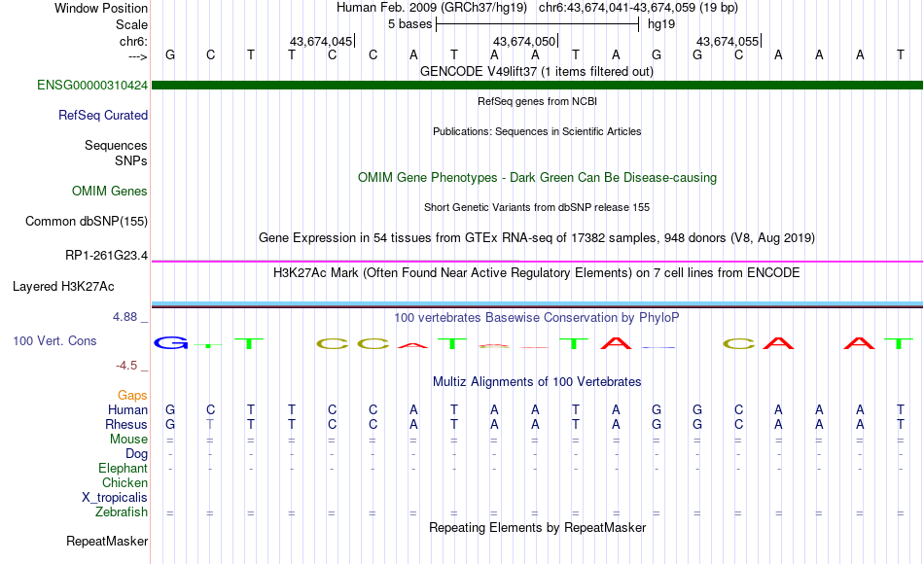Click the 43,674,045 position marker
The width and height of the screenshot is (924, 564).
[x=322, y=41]
